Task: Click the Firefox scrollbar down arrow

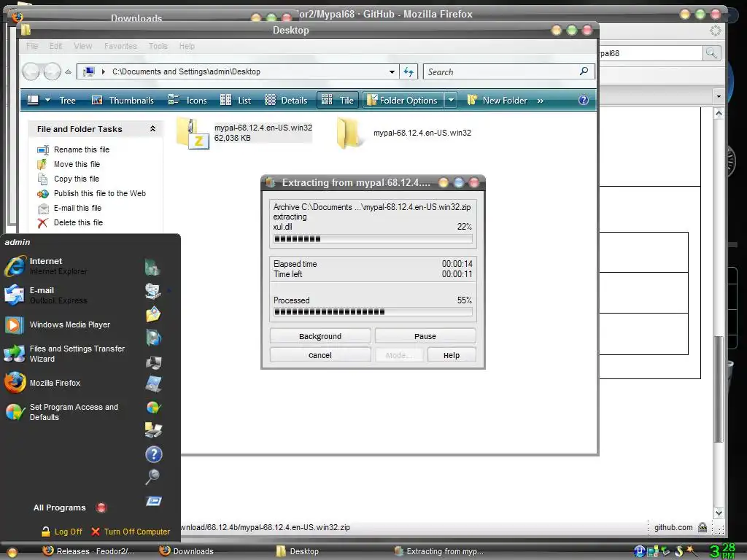Action: click(x=719, y=513)
